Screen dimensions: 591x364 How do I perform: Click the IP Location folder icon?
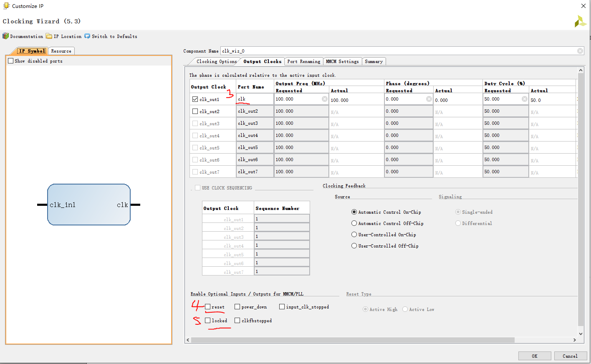click(49, 36)
